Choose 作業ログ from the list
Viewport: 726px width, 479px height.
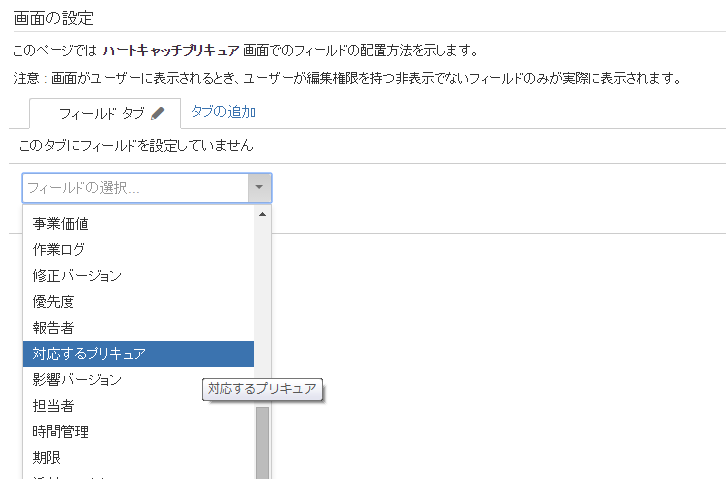tap(138, 250)
